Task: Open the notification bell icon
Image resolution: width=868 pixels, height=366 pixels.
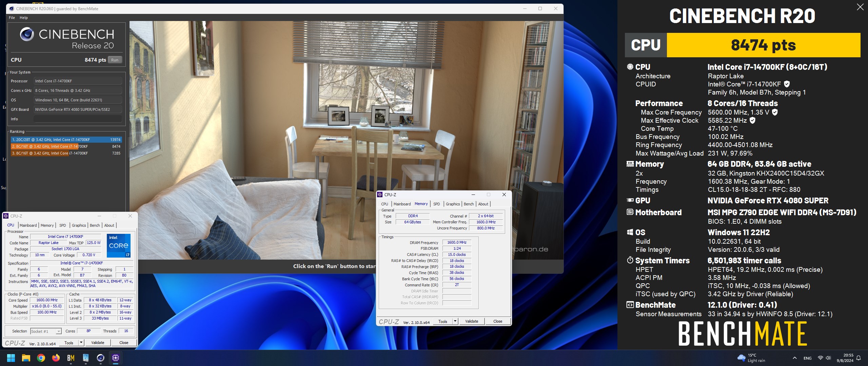Action: pos(859,358)
